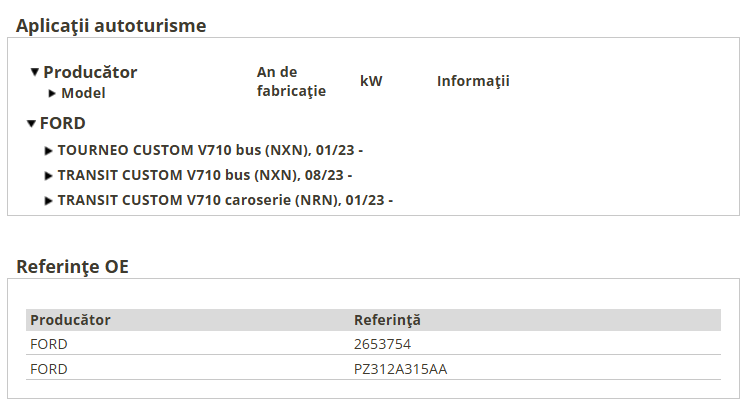Click the Referinţă table column header
Viewport: 748px width, 415px height.
387,320
